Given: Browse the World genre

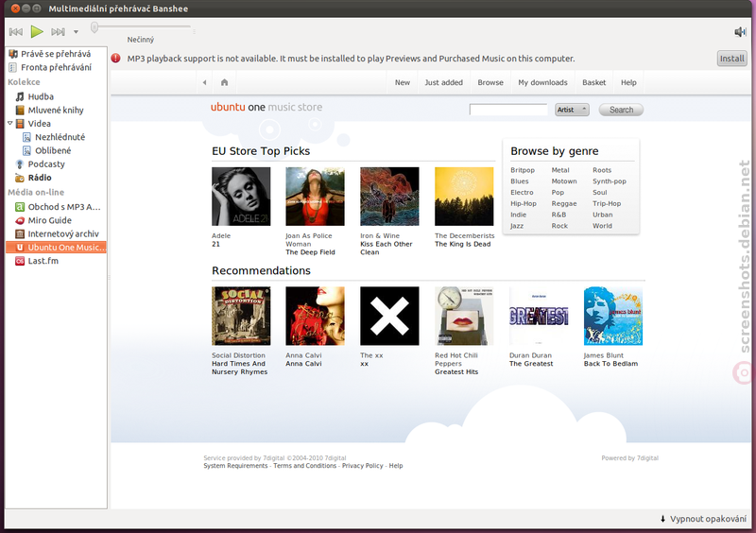Looking at the screenshot, I should (x=602, y=226).
